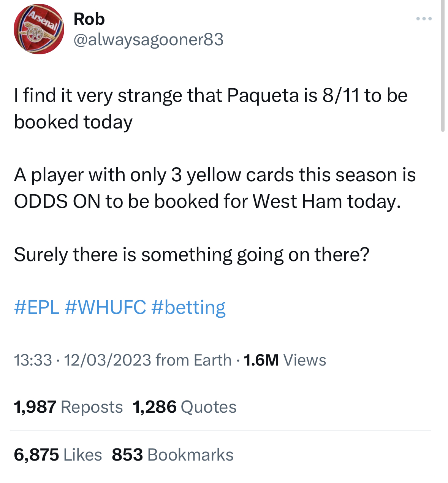Open the 13:33 post timestamp
The height and width of the screenshot is (483, 448).
click(x=33, y=360)
